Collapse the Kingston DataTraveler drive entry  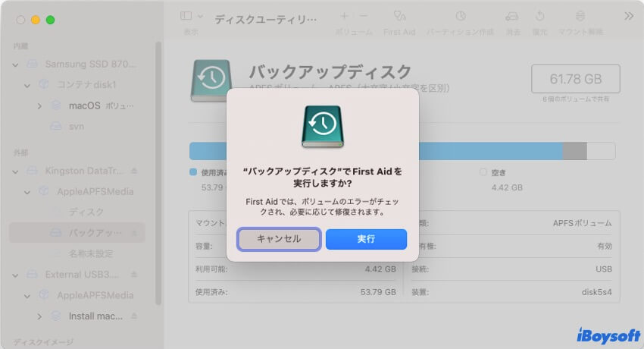15,171
